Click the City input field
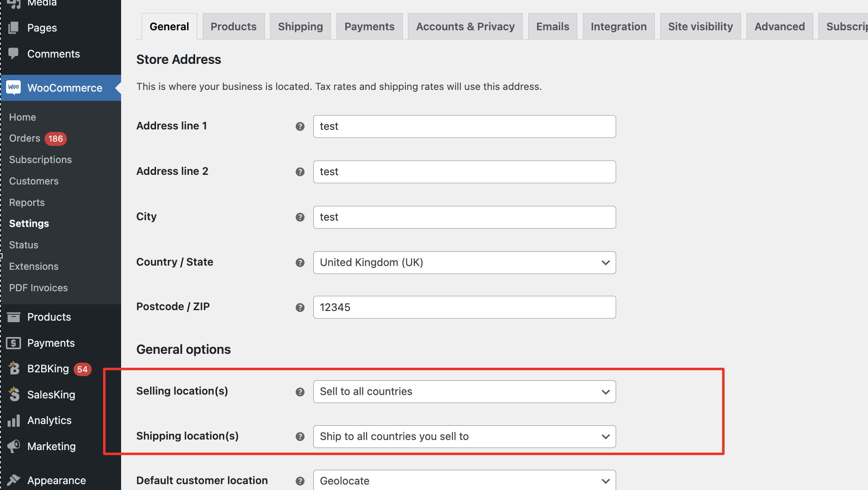Viewport: 868px width, 490px height. click(464, 217)
